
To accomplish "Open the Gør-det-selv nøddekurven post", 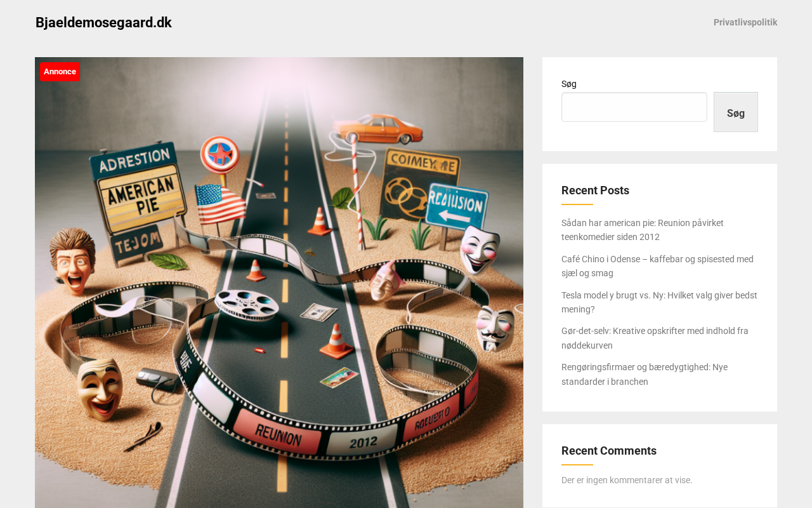I will tap(655, 338).
